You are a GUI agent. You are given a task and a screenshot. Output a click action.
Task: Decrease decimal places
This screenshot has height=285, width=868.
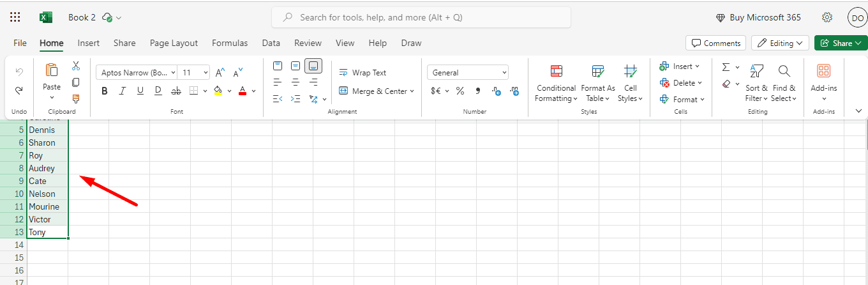coord(514,91)
